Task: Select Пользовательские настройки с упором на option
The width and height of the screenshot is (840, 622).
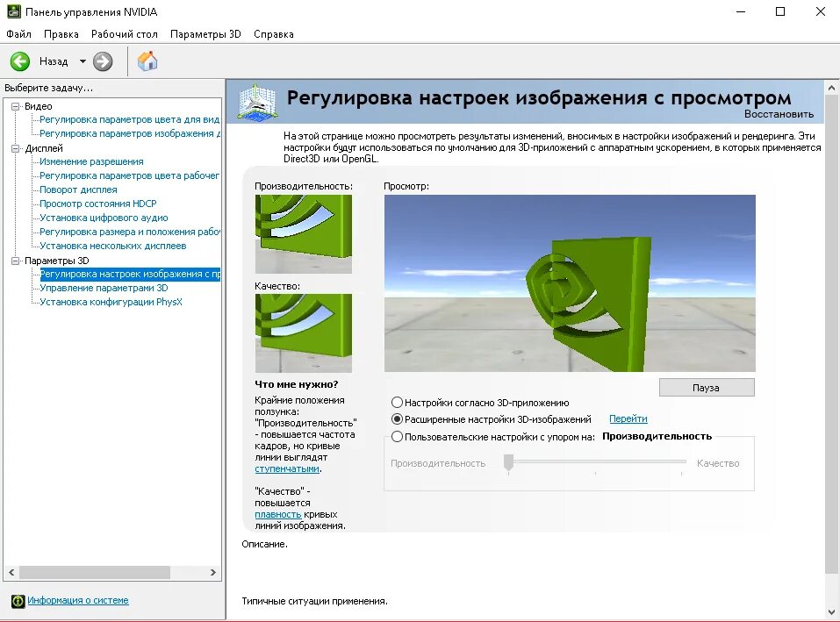Action: [x=397, y=437]
